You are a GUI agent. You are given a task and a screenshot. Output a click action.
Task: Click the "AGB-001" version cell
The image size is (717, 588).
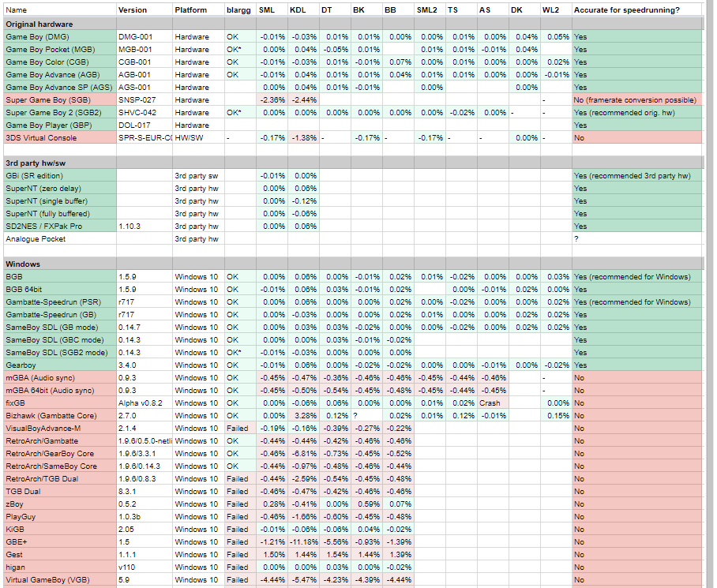[x=144, y=74]
